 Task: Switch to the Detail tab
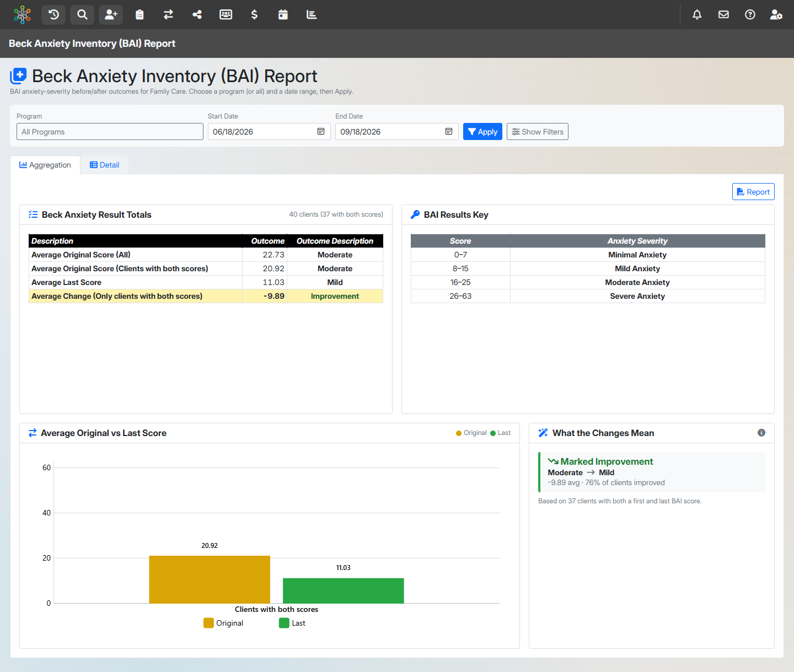[105, 165]
